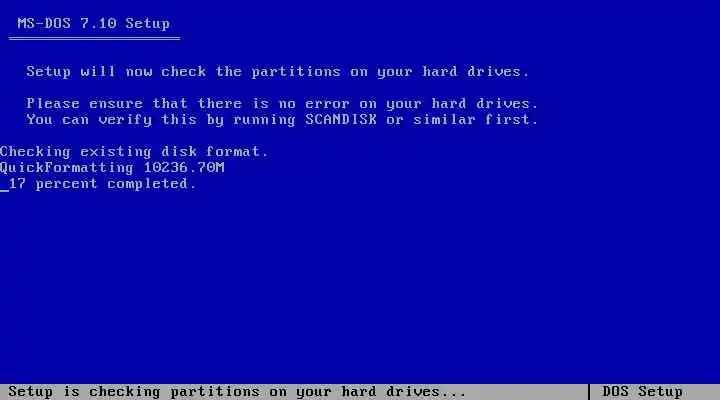Screen dimensions: 720x400
Task: Click the MS-DOS 7.10 Setup title
Action: coord(94,23)
